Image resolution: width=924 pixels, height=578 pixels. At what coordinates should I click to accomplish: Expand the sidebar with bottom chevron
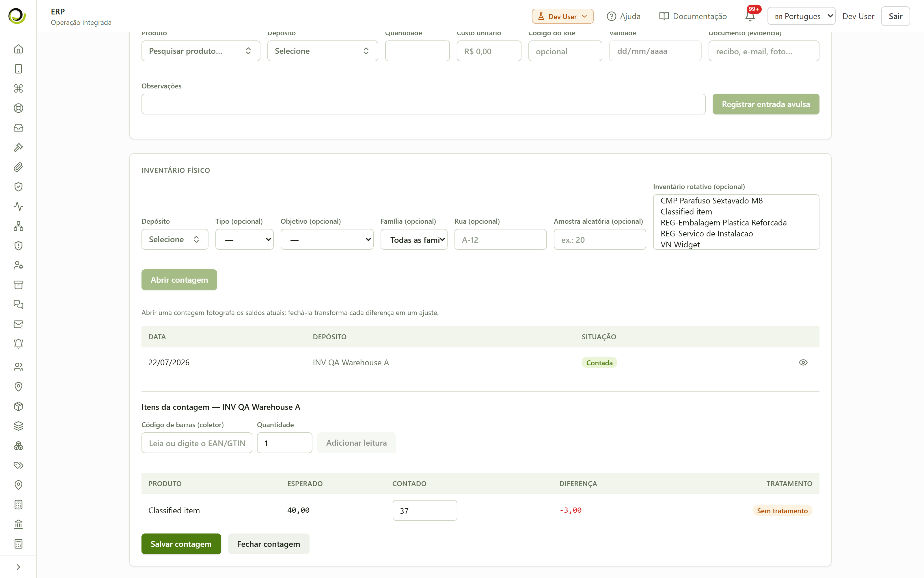[x=18, y=567]
